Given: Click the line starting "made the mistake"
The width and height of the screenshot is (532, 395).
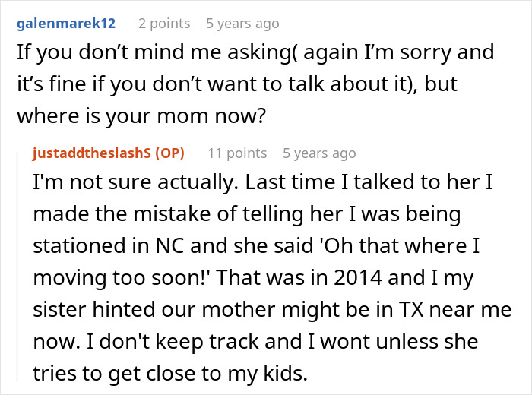Looking at the screenshot, I should click(x=245, y=214).
